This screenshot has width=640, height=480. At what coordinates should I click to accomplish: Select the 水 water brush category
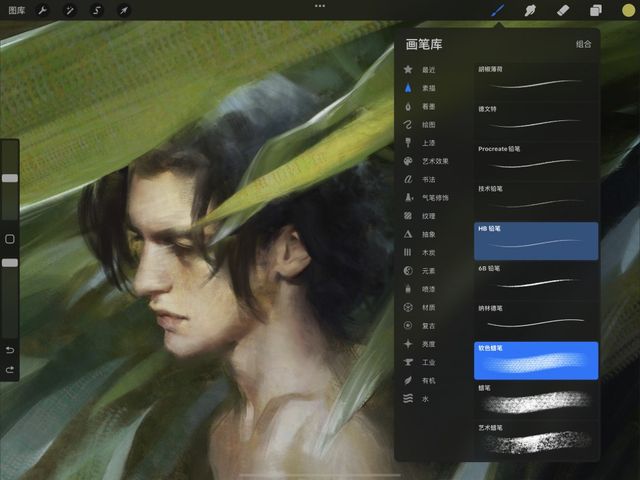(x=416, y=399)
